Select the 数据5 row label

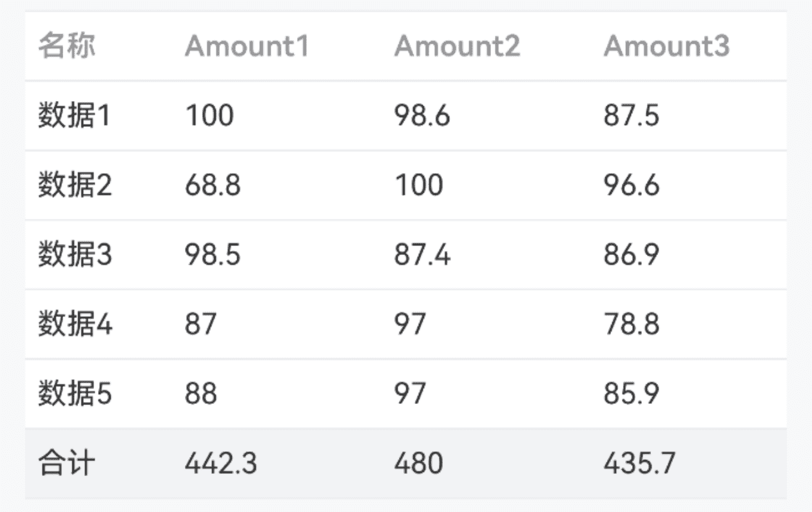click(75, 393)
